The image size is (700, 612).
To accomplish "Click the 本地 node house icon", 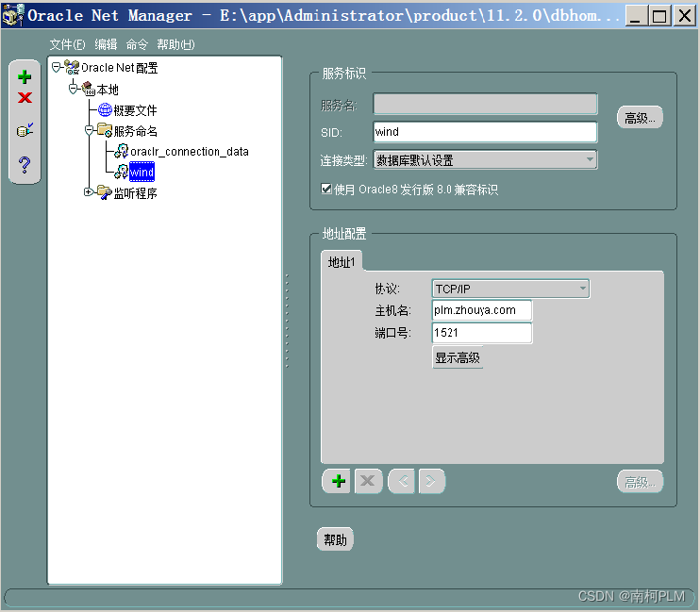I will coord(89,89).
